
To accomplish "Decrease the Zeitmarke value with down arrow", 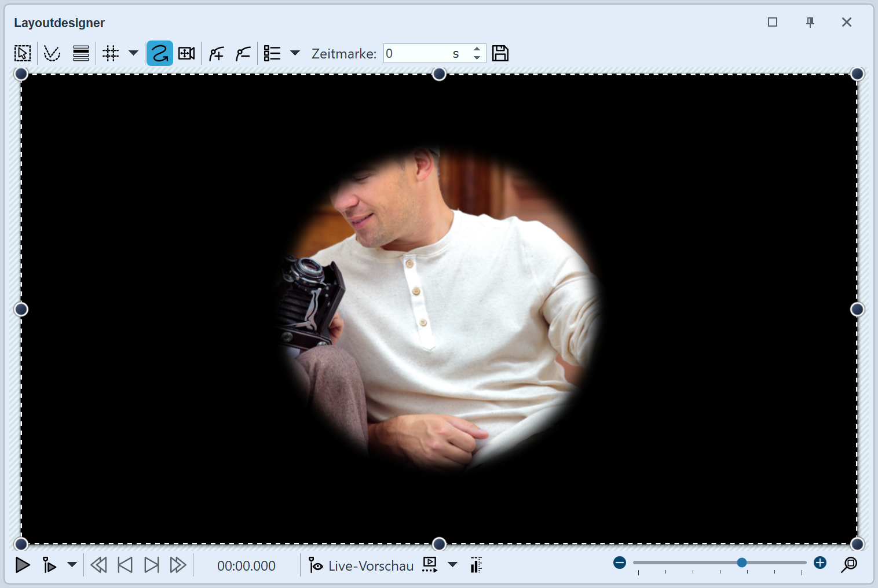I will point(477,58).
